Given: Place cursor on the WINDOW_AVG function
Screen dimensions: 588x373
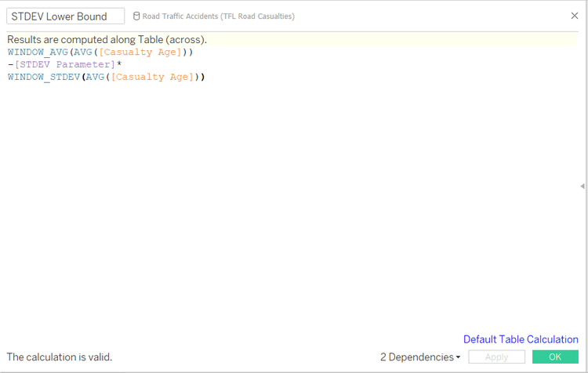Looking at the screenshot, I should (38, 52).
